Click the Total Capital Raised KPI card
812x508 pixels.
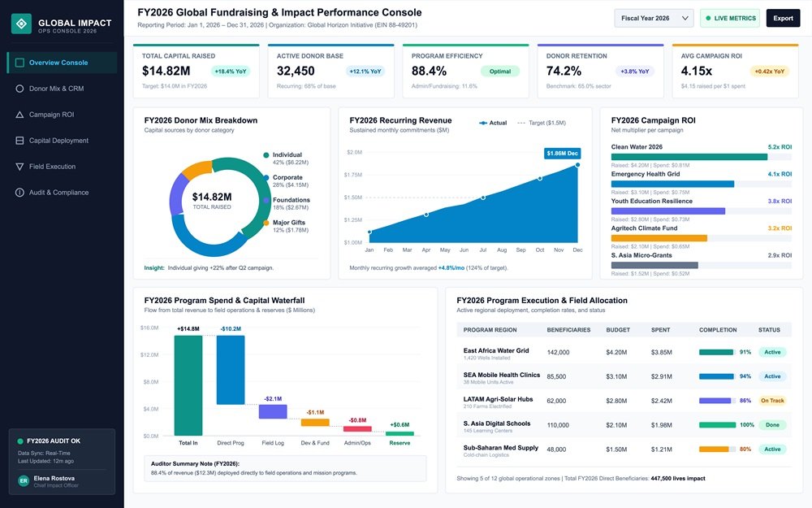coord(197,71)
